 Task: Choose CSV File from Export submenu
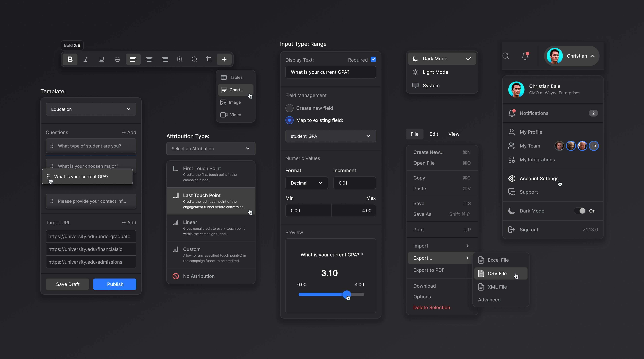click(x=497, y=273)
